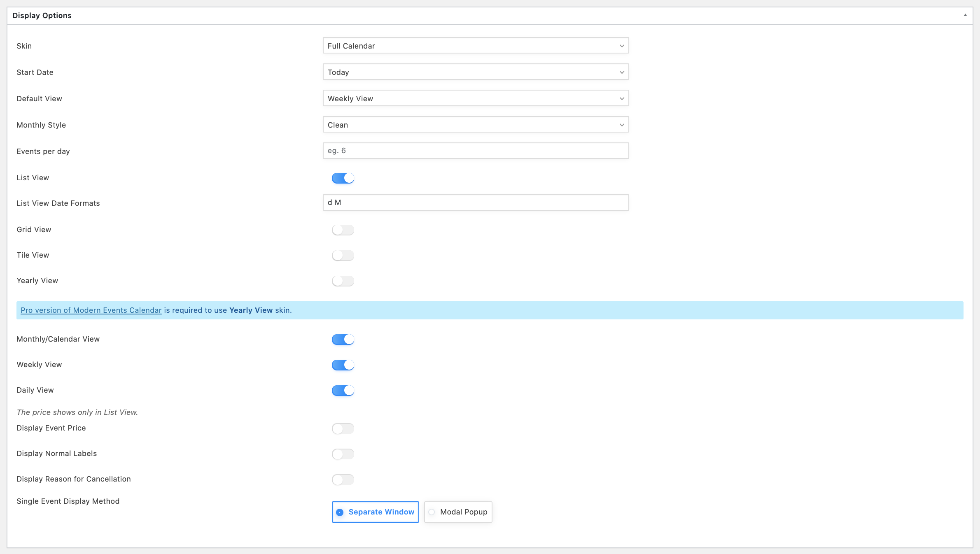980x554 pixels.
Task: Turn off the Weekly View toggle
Action: coord(343,365)
